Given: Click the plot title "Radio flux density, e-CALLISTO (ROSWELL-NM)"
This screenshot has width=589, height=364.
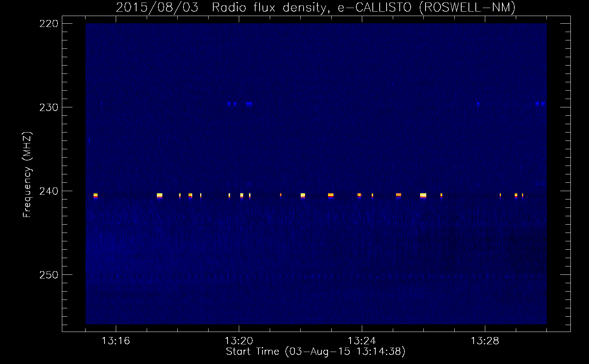Looking at the screenshot, I should point(364,7).
